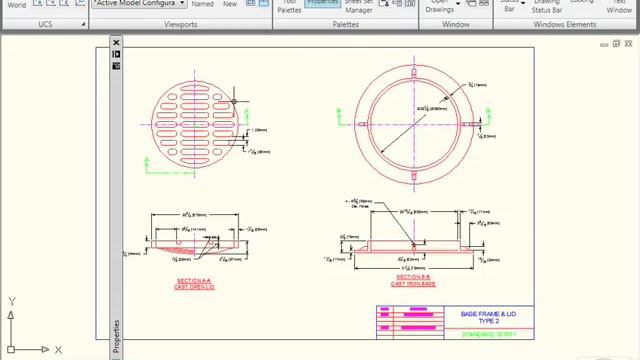Image resolution: width=640 pixels, height=360 pixels.
Task: Click the New viewport button
Action: [230, 4]
